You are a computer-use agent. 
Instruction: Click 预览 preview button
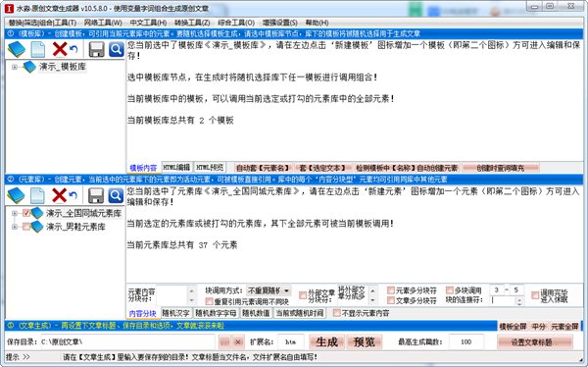coord(365,341)
